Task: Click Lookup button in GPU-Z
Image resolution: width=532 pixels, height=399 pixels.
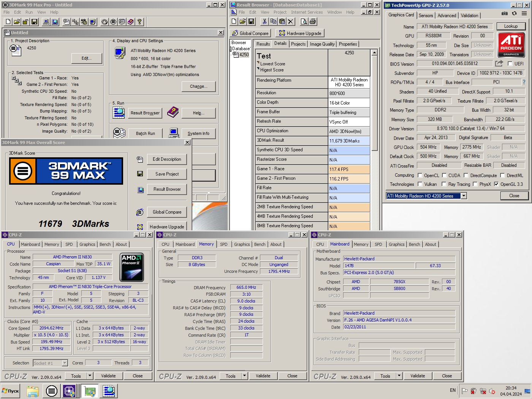Action: click(x=511, y=26)
